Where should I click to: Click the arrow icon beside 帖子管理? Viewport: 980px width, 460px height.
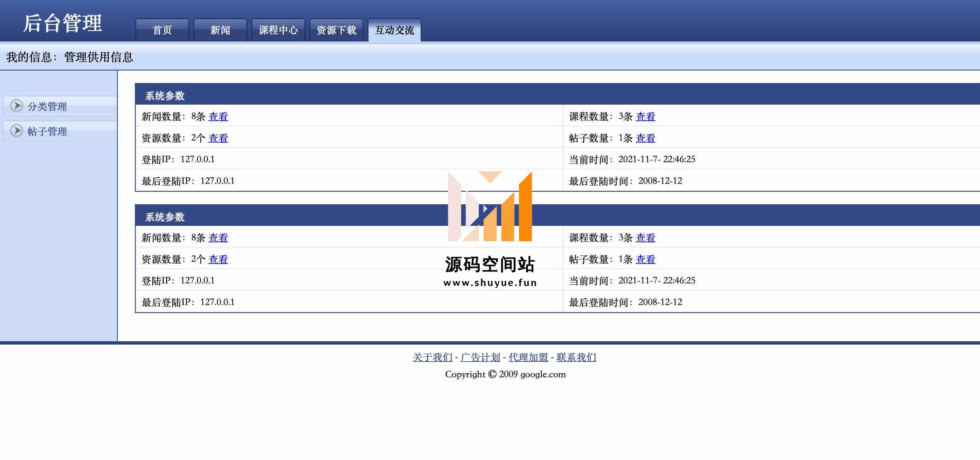pyautogui.click(x=17, y=131)
